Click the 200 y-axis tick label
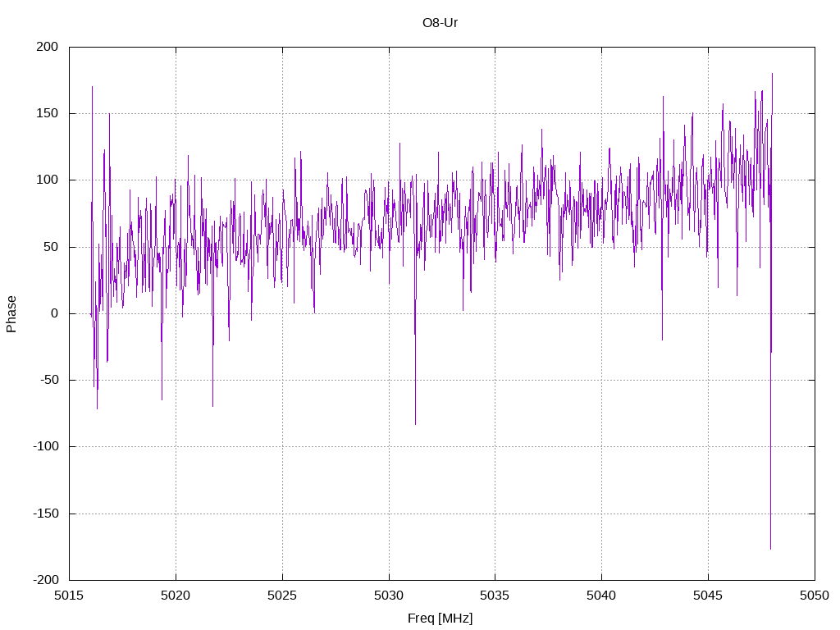The width and height of the screenshot is (840, 630). click(47, 47)
